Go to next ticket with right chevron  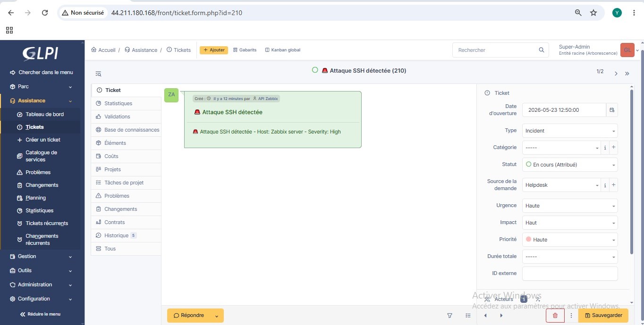click(x=616, y=74)
